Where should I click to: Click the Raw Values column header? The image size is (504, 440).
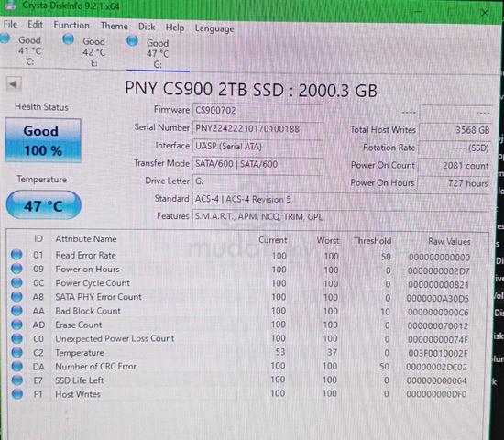coord(449,242)
